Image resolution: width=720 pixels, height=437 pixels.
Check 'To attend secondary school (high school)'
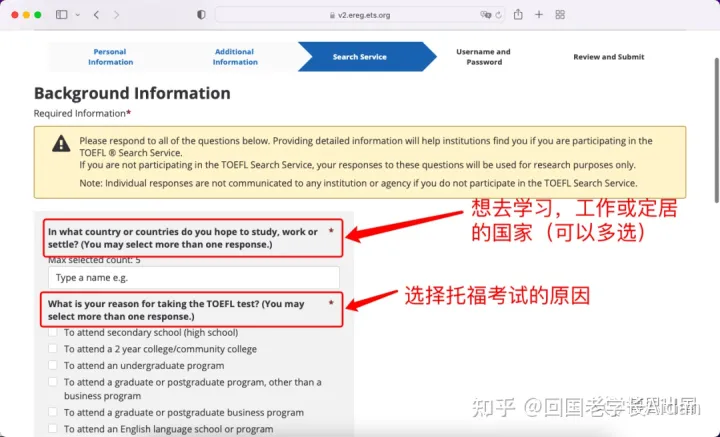[x=53, y=332]
